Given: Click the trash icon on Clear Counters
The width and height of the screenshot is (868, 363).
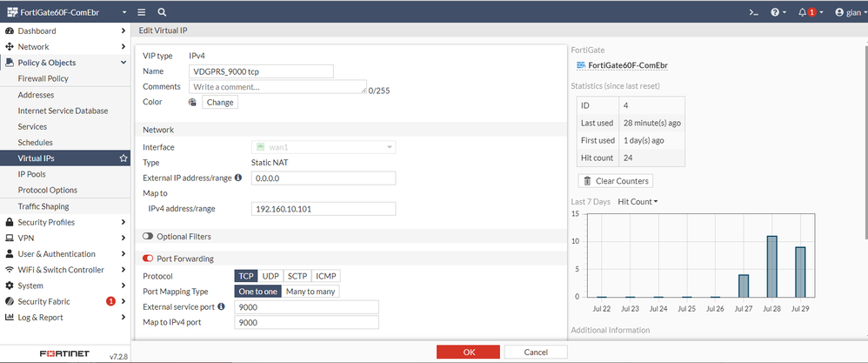Looking at the screenshot, I should pyautogui.click(x=587, y=181).
